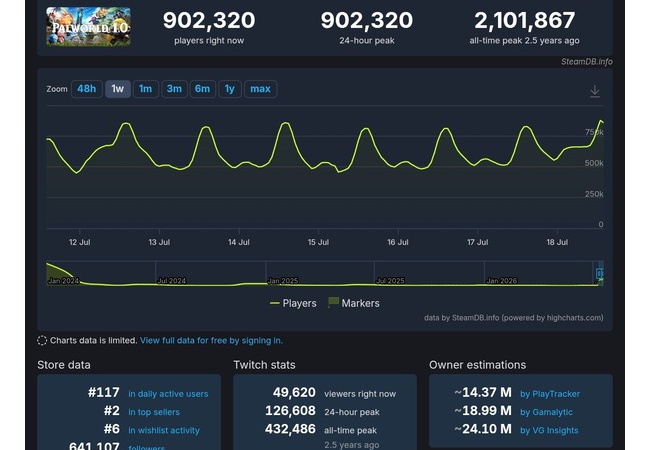
Task: Click the 'data by SteamDB.info' credit text
Action: [514, 318]
